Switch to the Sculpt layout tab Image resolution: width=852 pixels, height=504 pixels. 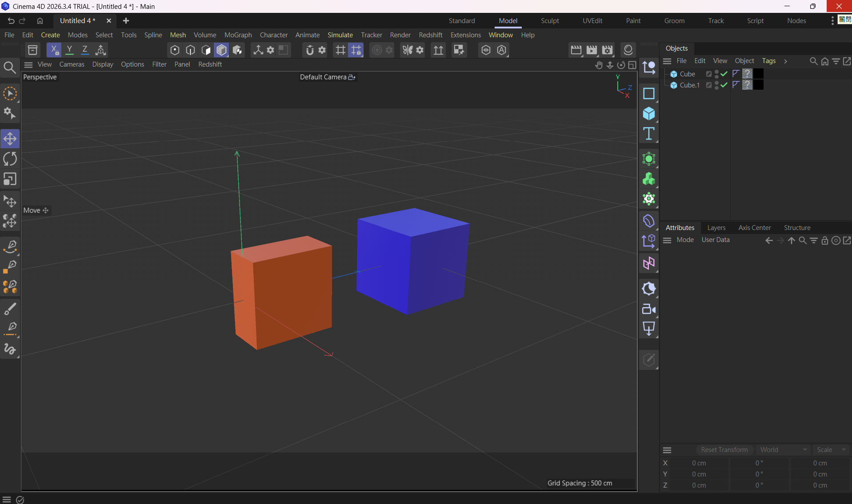550,20
